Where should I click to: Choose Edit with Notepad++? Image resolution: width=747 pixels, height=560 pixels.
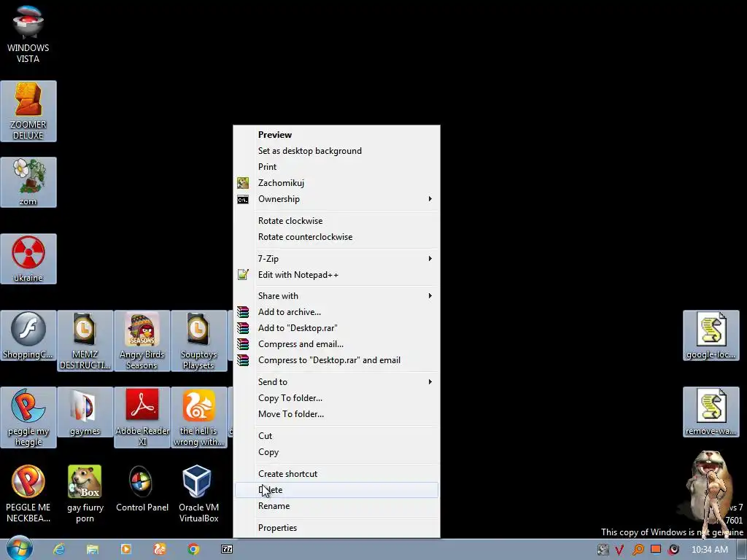[x=336, y=275]
